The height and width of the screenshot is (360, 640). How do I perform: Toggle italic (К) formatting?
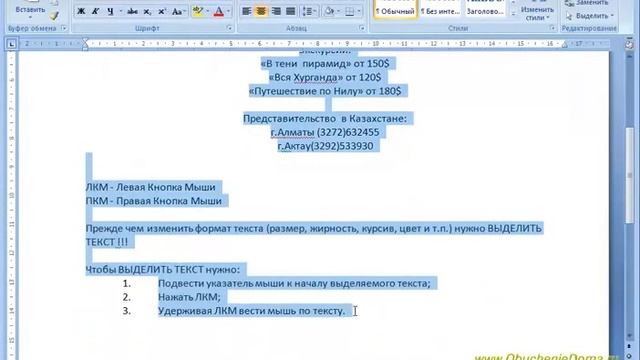pos(96,11)
